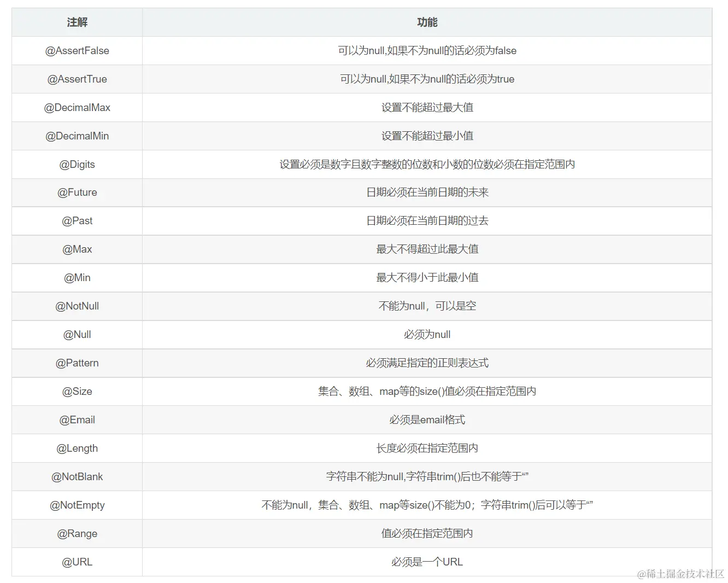Select the @NotEmpty annotation cell
The height and width of the screenshot is (583, 728).
coord(77,505)
